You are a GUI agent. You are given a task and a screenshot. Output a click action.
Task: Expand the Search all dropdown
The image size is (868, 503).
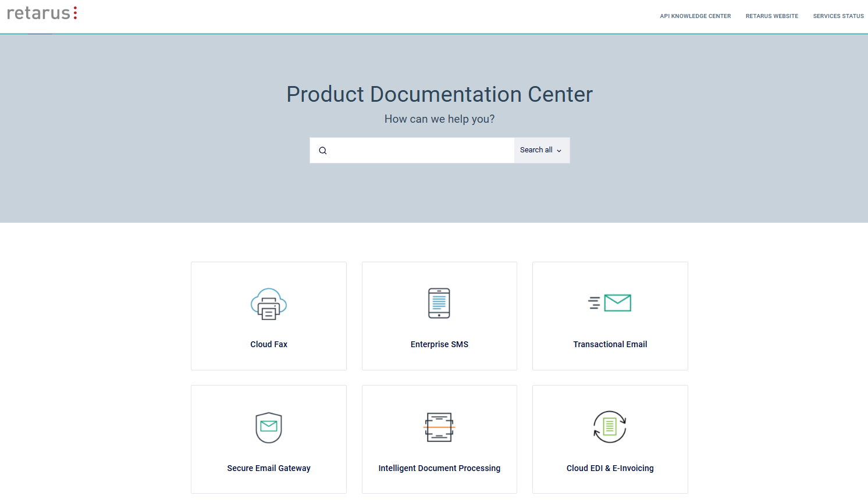click(542, 150)
